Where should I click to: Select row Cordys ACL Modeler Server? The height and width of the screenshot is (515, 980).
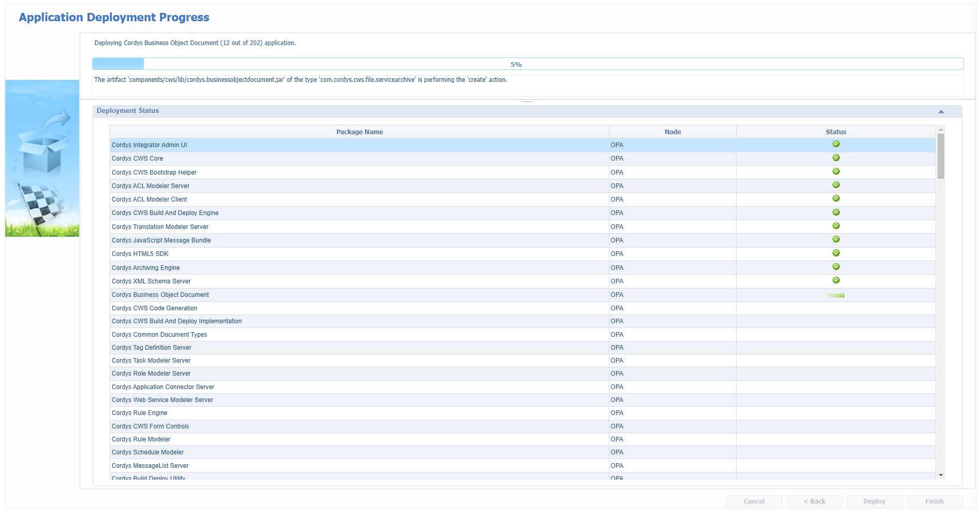pos(523,186)
